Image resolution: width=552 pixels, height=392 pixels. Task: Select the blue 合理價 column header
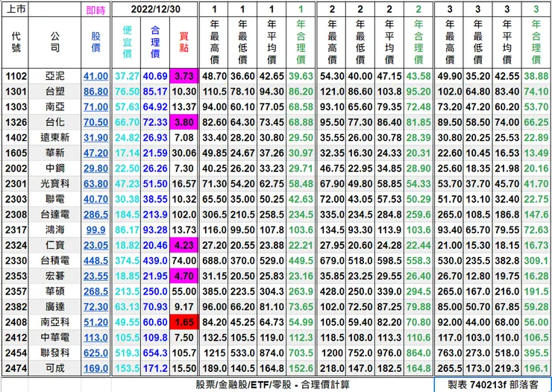point(155,42)
